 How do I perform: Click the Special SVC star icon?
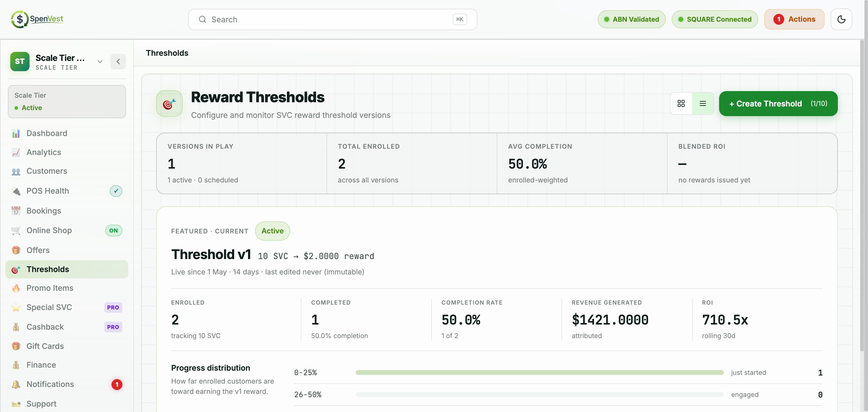pyautogui.click(x=16, y=307)
